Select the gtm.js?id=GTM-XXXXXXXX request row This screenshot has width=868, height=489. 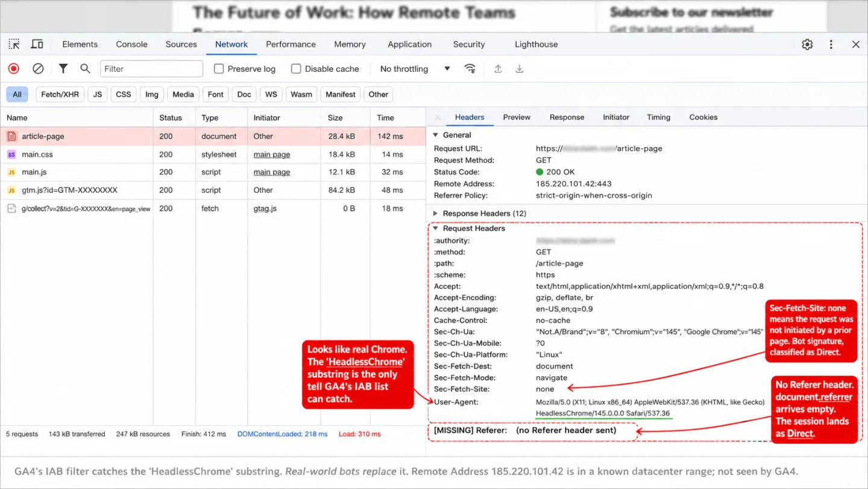[213, 190]
